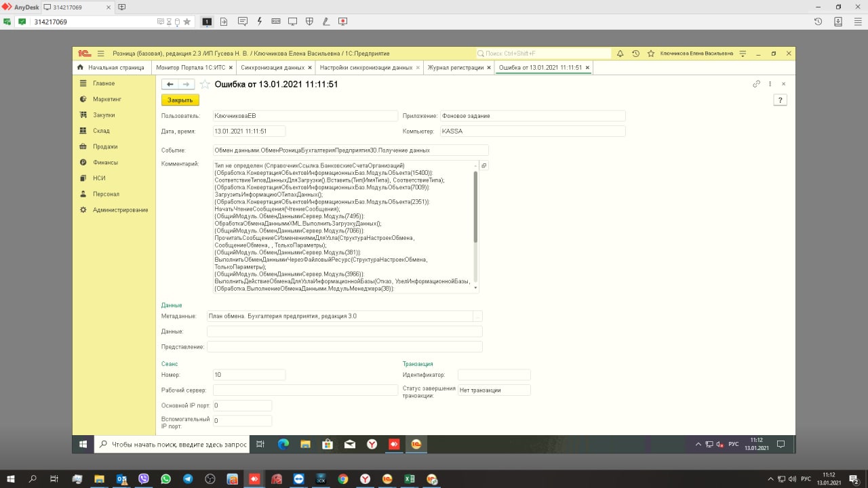Go back with the left arrow button

[170, 84]
